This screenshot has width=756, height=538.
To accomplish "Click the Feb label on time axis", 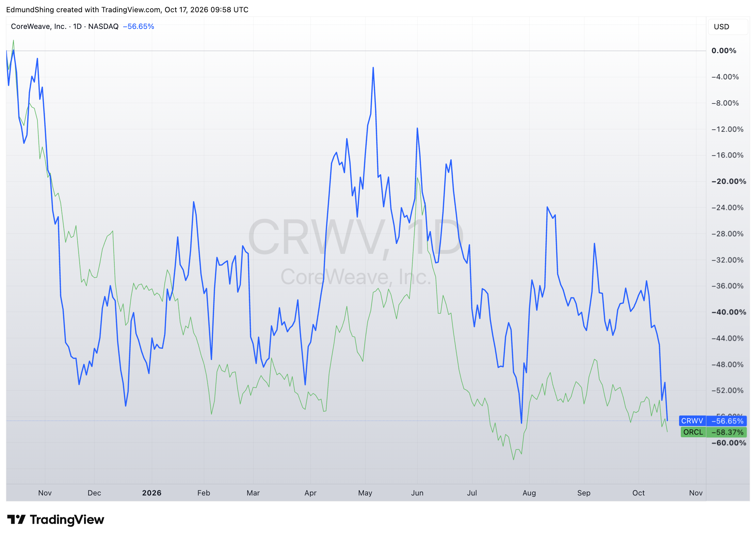I will pos(204,493).
